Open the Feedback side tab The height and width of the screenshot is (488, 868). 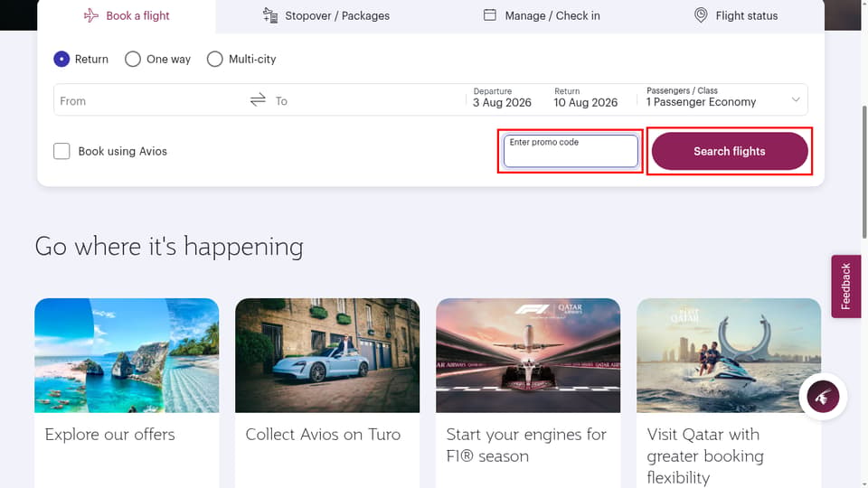[846, 286]
